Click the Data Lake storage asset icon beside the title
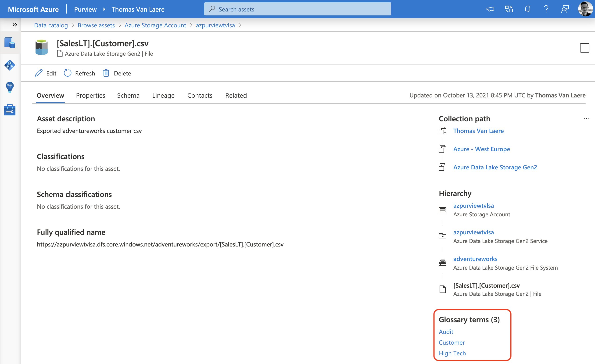595x364 pixels. (42, 48)
